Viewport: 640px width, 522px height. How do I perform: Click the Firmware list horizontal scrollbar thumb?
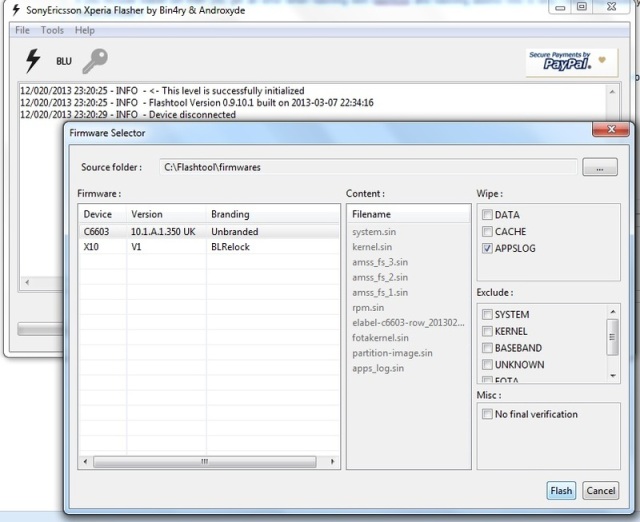pyautogui.click(x=204, y=462)
